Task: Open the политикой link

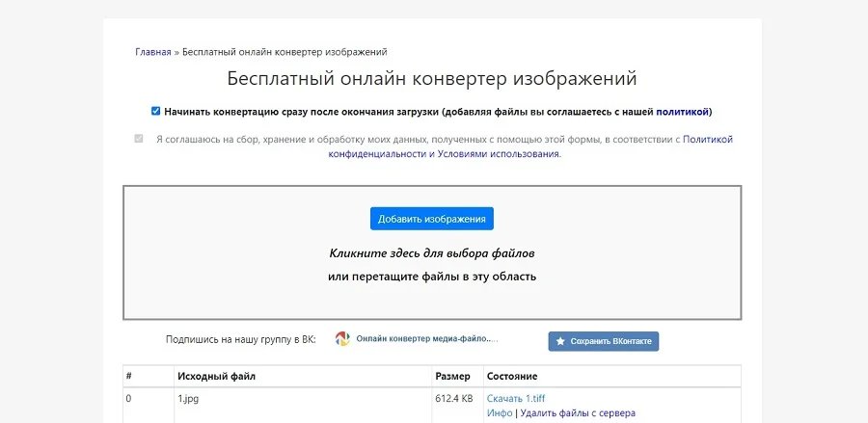Action: pyautogui.click(x=682, y=112)
